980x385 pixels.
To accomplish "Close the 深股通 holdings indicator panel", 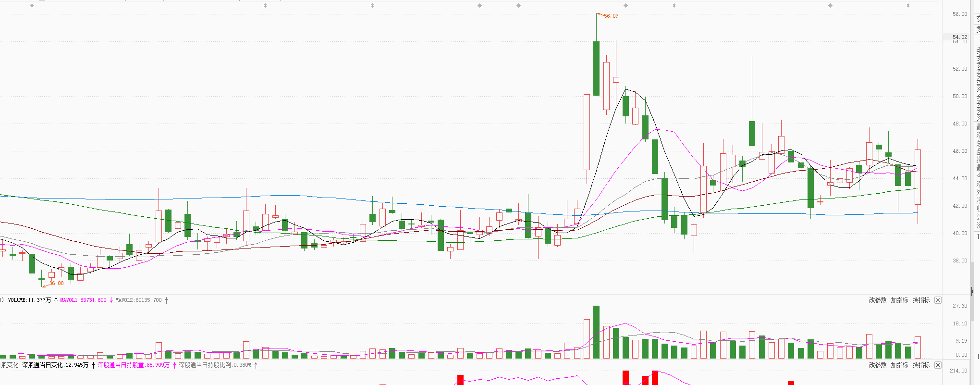I will tap(938, 365).
